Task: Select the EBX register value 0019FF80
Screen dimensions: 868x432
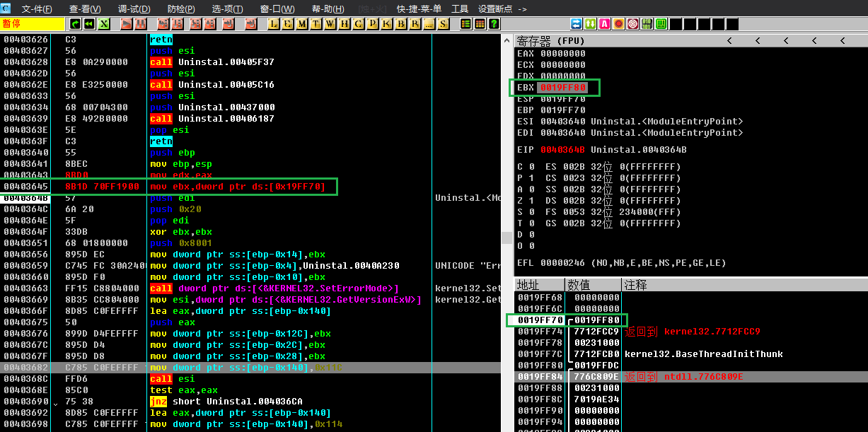Action: tap(564, 88)
